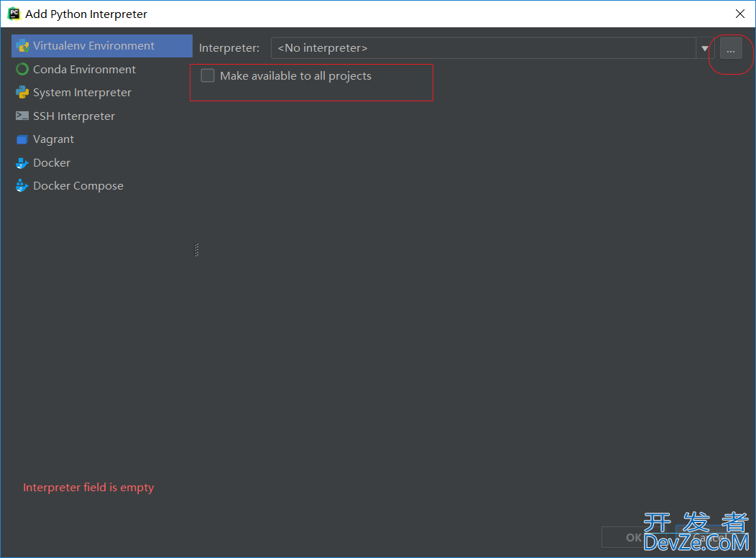Click the blue Vagrant icon
The image size is (756, 558).
click(22, 140)
